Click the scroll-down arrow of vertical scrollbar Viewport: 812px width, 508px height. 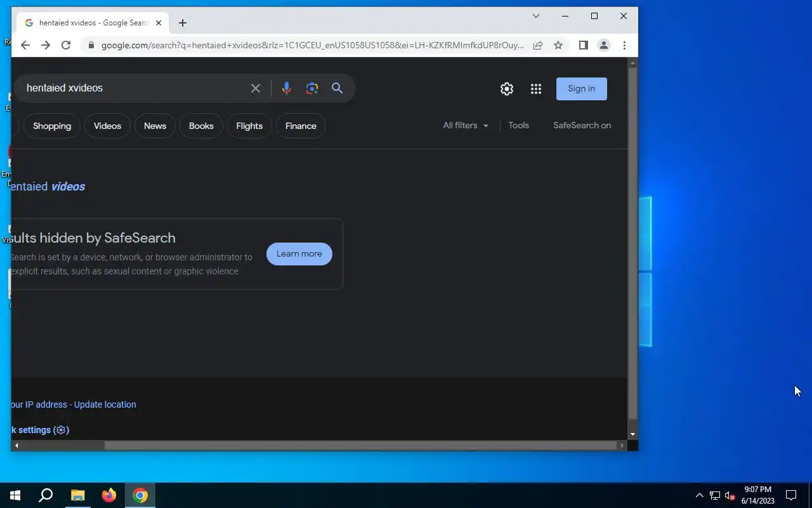coord(632,435)
